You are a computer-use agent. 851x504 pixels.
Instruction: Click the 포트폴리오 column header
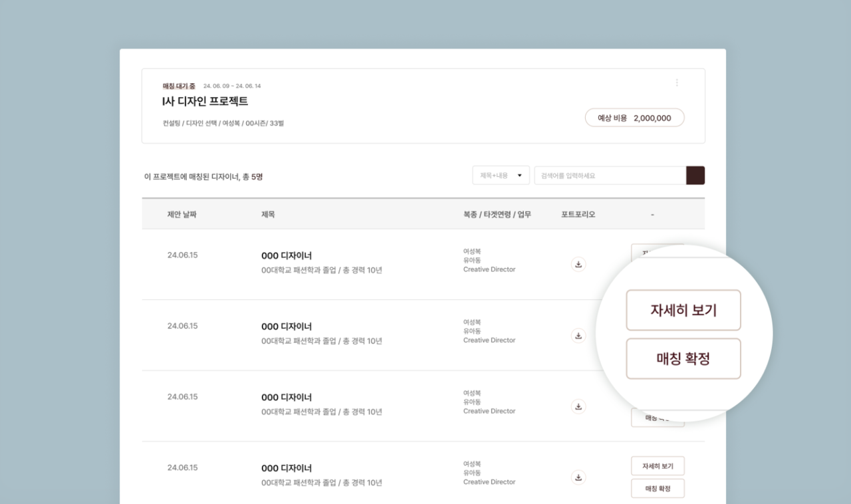click(578, 215)
